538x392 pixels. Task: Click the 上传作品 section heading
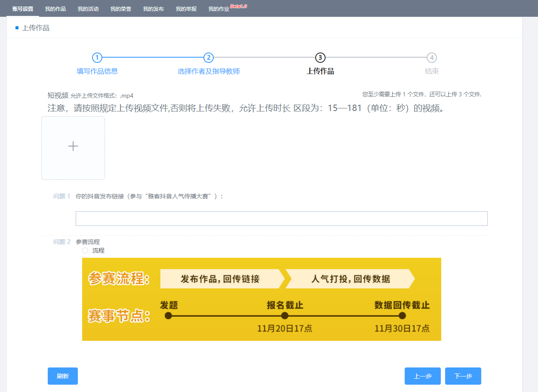tap(36, 28)
